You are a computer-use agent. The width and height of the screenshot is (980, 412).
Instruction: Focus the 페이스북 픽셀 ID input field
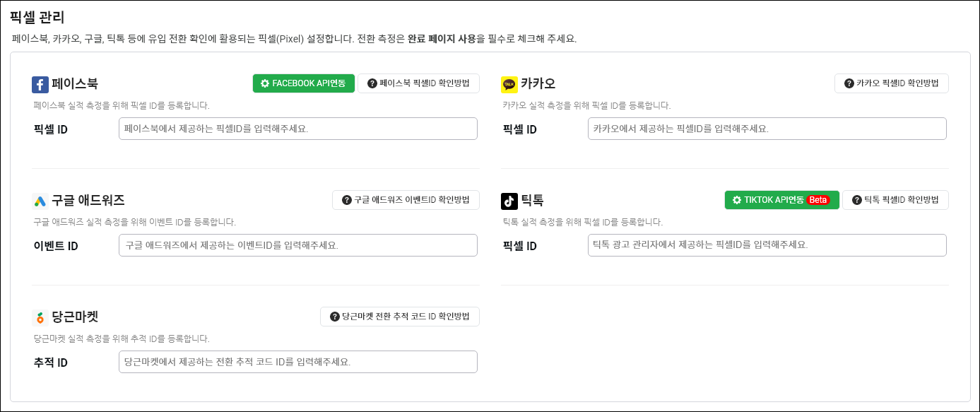click(x=298, y=129)
